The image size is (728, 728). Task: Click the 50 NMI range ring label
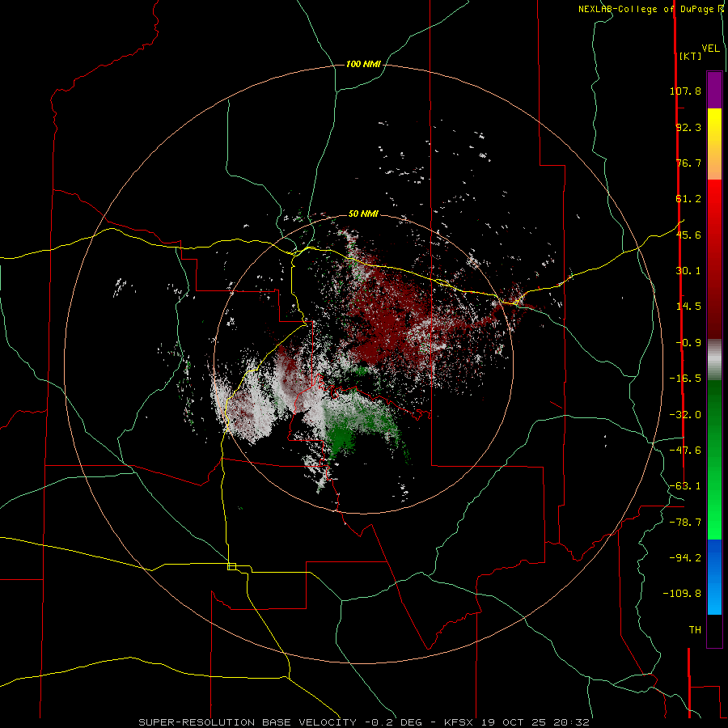tap(363, 214)
